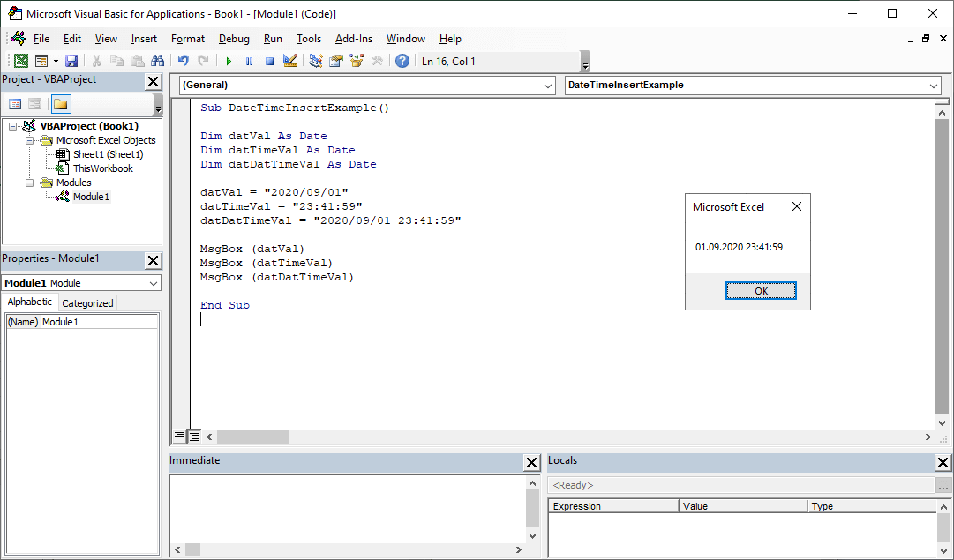954x560 pixels.
Task: Click OK in the Microsoft Excel message box
Action: coord(761,291)
